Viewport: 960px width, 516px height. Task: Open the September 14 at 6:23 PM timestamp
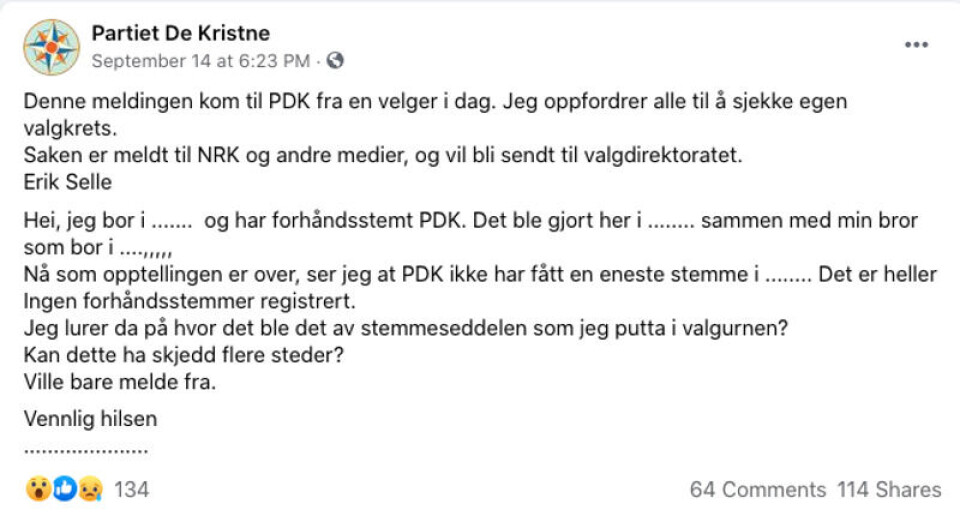click(200, 60)
